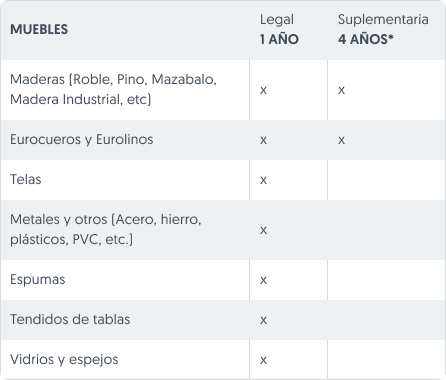This screenshot has height=380, width=446.
Task: Click the Legal x mark for Tendidos de tablas
Action: click(263, 320)
